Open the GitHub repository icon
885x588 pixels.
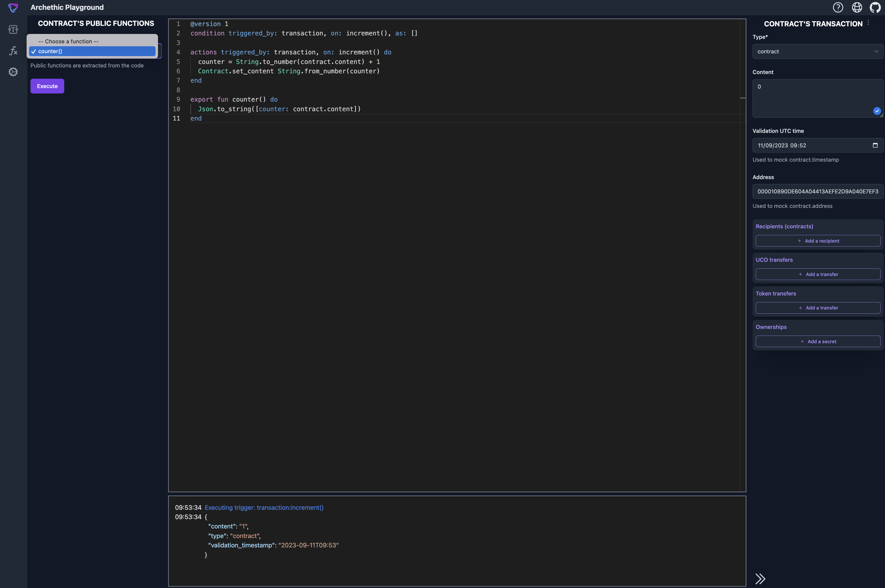tap(875, 7)
